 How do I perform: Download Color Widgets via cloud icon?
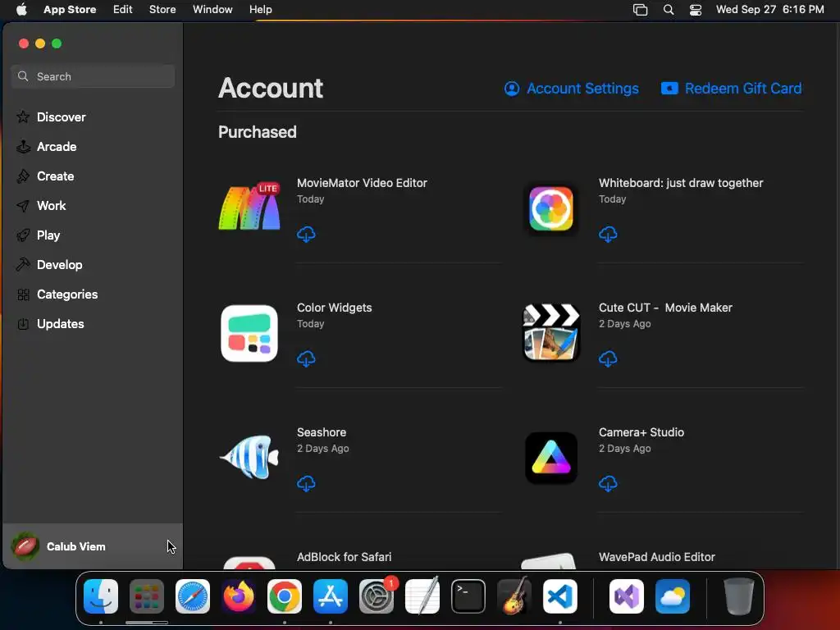pos(306,358)
